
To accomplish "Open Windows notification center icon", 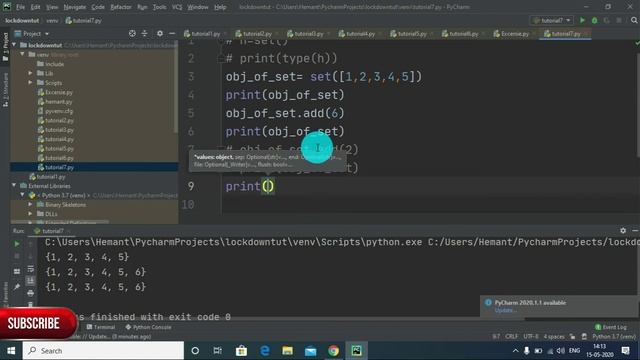I will click(626, 351).
